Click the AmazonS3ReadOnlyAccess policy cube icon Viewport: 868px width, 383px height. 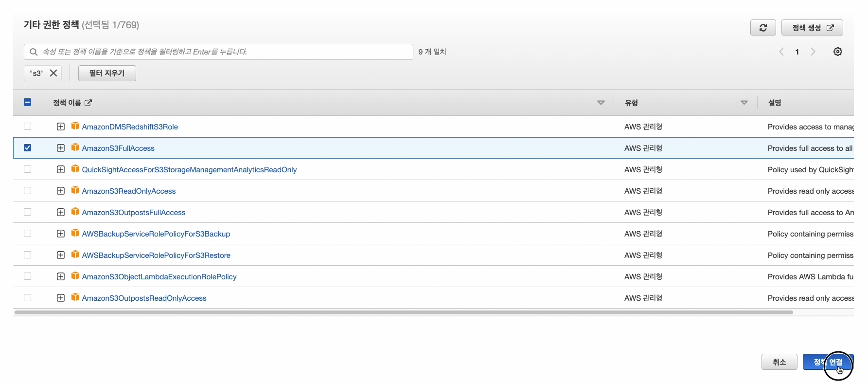[x=75, y=190]
